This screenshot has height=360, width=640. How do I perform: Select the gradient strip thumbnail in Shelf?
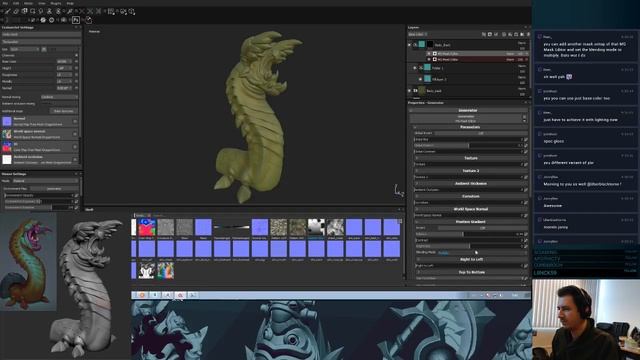(x=231, y=227)
